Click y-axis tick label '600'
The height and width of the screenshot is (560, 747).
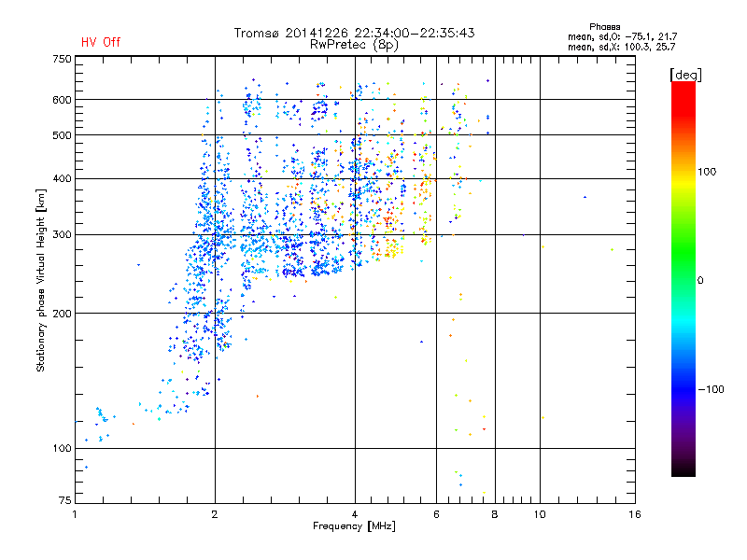click(x=62, y=100)
